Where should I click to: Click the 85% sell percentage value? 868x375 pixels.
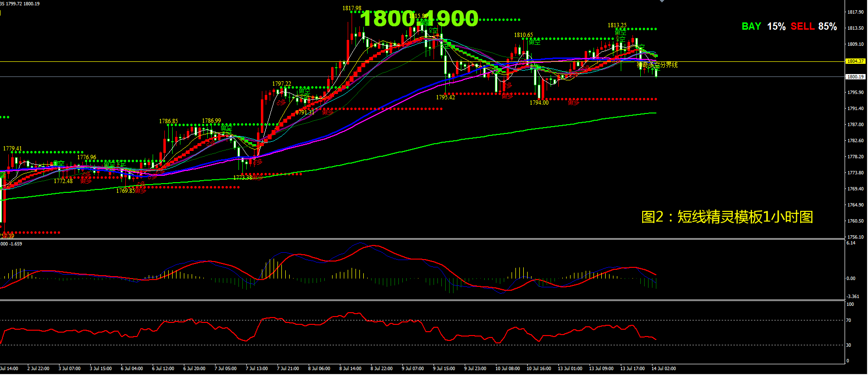828,26
